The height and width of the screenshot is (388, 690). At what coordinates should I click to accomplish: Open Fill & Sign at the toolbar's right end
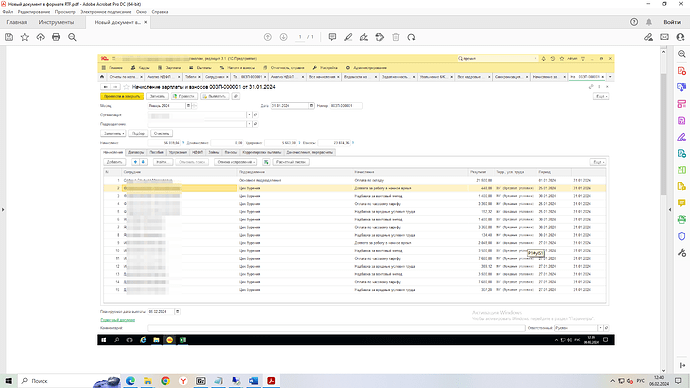point(648,37)
